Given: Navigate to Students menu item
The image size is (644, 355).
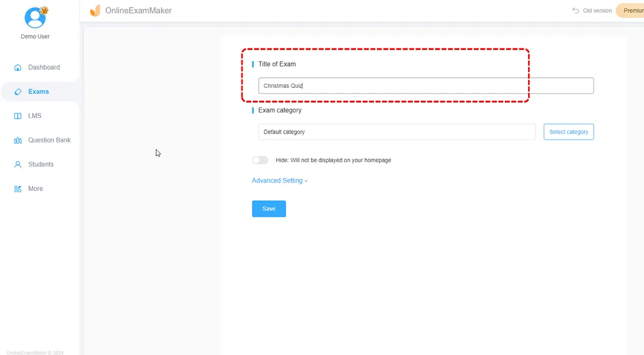Looking at the screenshot, I should 41,164.
